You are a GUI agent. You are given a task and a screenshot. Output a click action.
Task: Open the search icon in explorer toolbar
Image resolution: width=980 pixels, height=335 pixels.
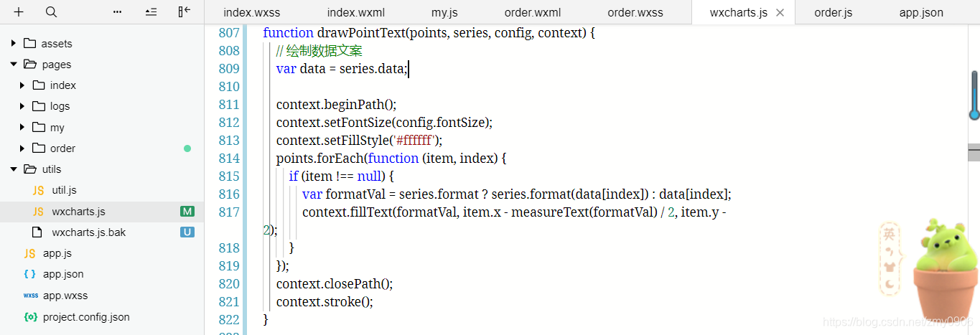pos(51,12)
